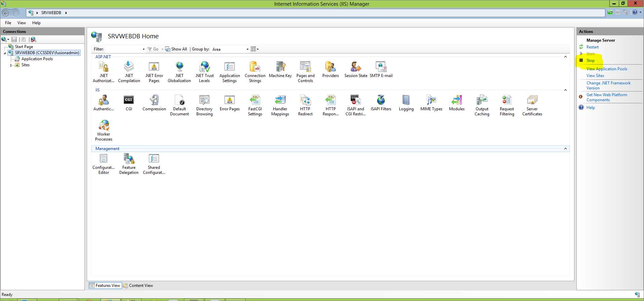
Task: Select Application Pools tree node
Action: 37,59
